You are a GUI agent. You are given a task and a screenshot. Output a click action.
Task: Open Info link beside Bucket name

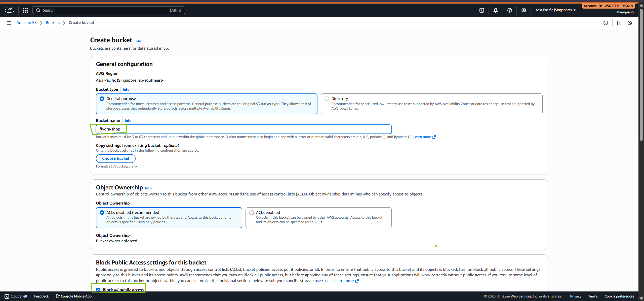coord(128,121)
